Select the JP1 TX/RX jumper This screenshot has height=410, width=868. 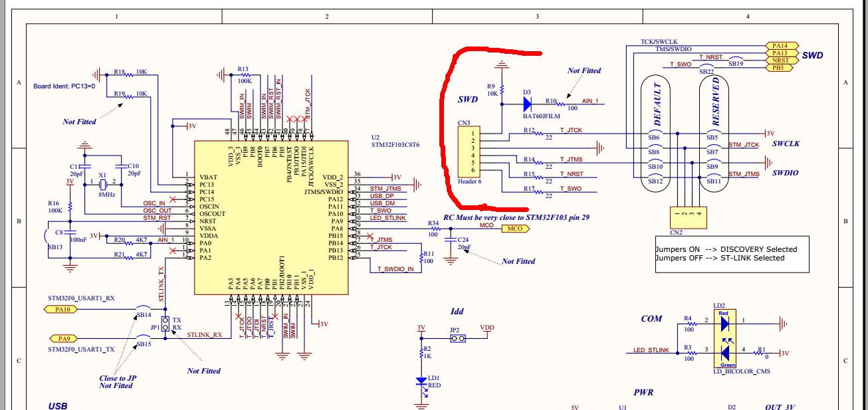165,324
